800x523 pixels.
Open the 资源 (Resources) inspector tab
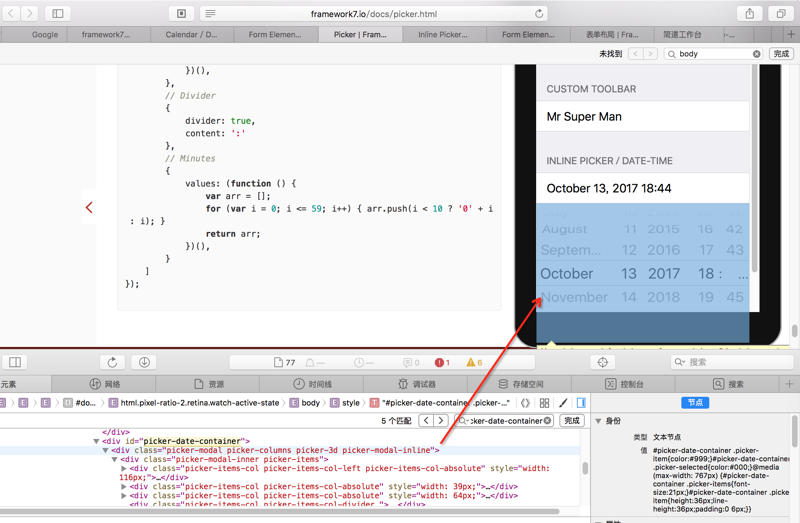click(x=209, y=384)
